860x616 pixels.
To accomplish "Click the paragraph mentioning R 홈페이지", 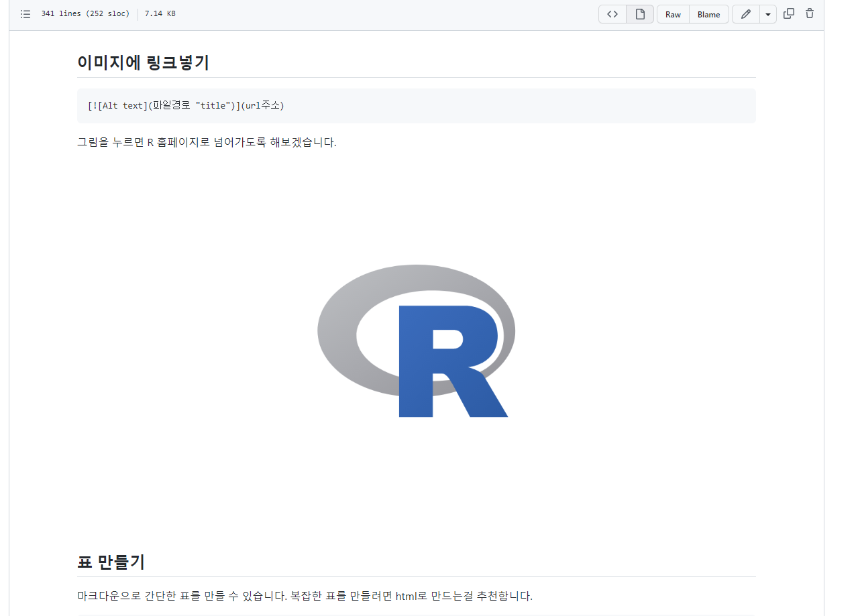I will click(207, 142).
